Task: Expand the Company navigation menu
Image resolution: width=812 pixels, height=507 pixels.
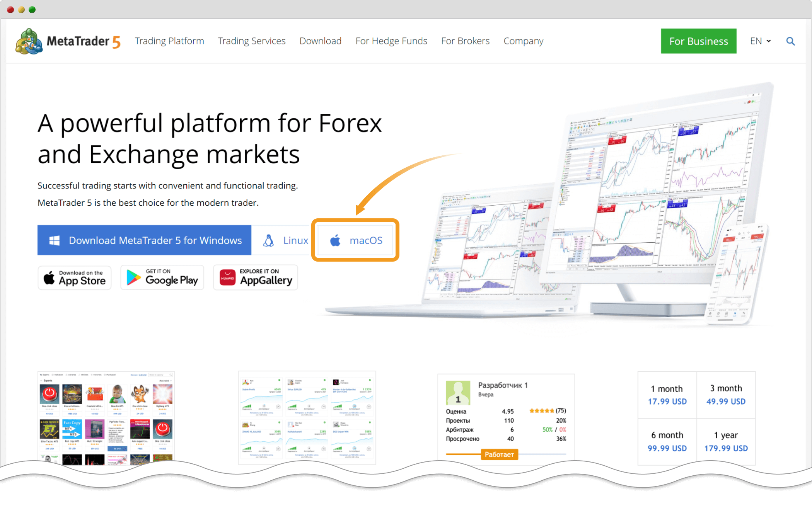Action: 524,40
